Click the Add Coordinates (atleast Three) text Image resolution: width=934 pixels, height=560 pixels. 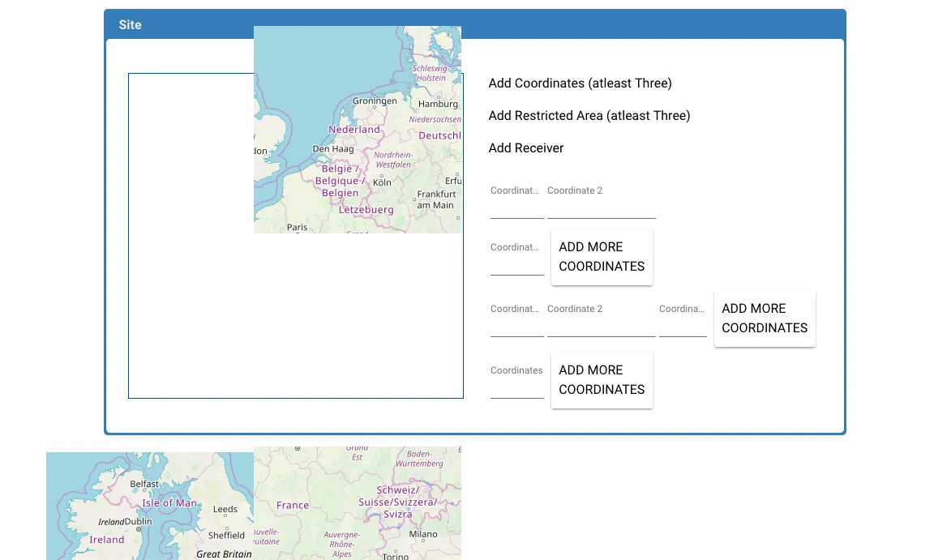click(x=580, y=83)
